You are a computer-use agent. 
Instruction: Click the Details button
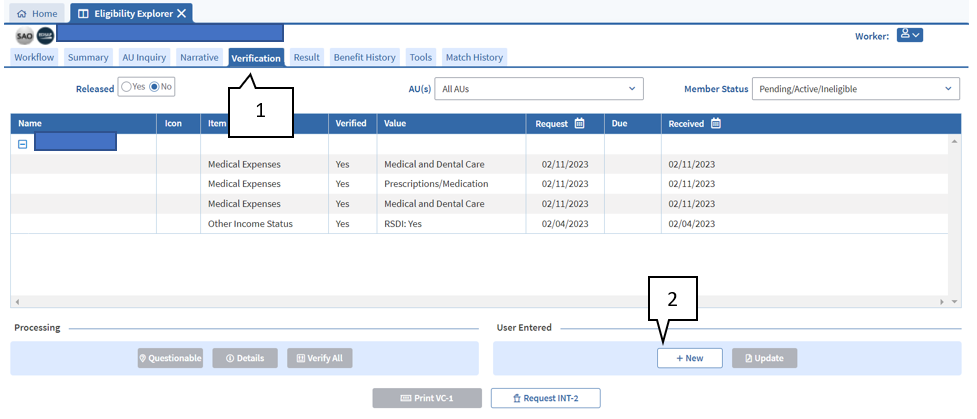(x=245, y=359)
